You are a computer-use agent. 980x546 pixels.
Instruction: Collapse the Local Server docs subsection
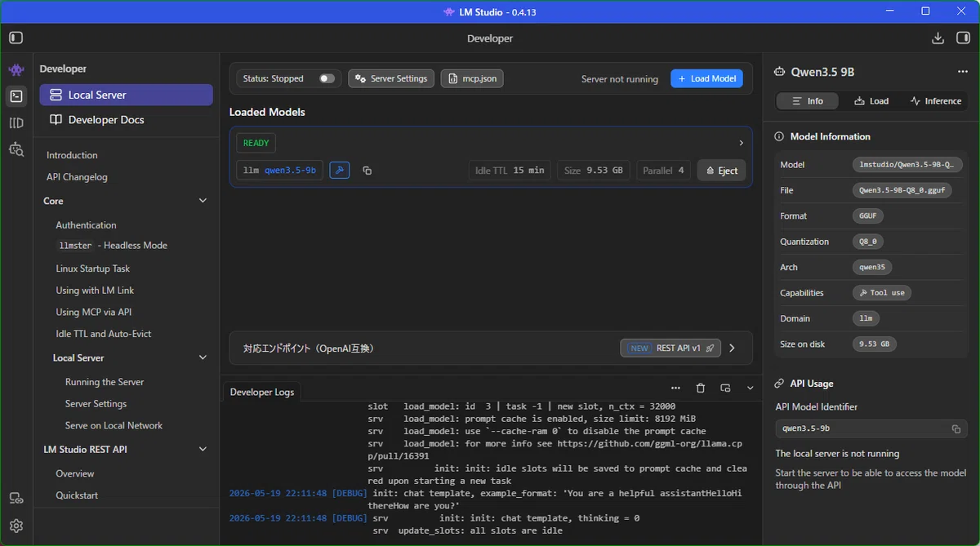tap(203, 357)
